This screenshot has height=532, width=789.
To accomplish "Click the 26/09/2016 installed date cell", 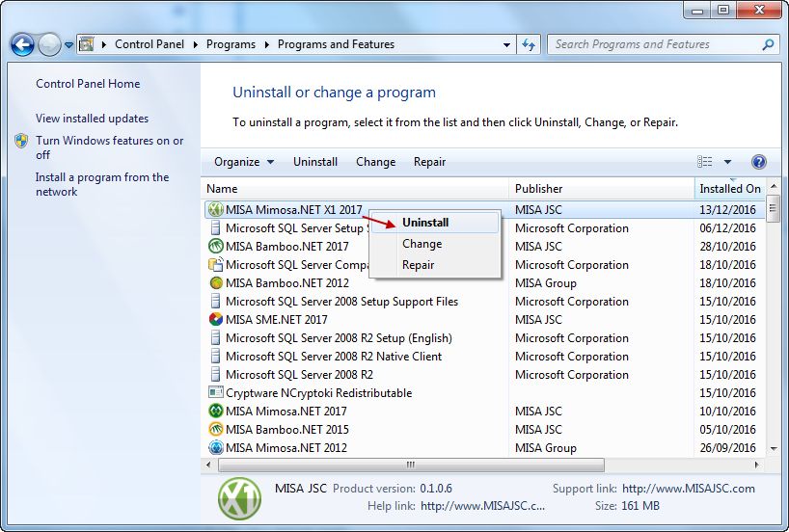I will 727,447.
